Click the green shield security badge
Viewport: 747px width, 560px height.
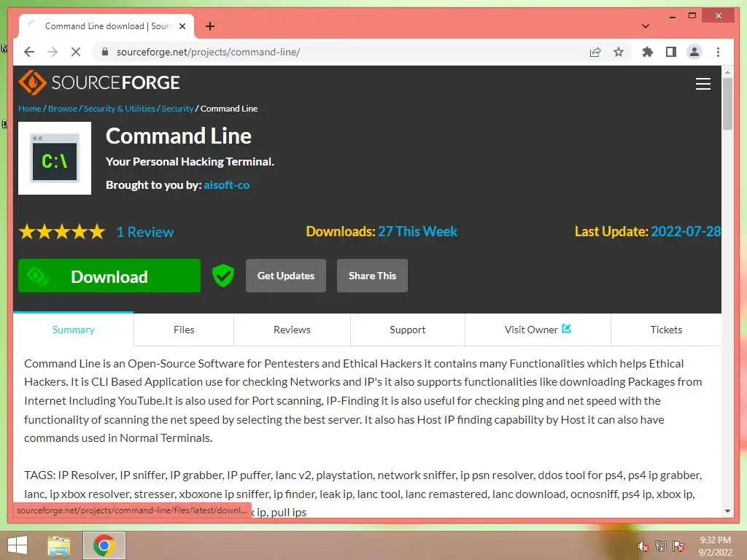click(223, 276)
